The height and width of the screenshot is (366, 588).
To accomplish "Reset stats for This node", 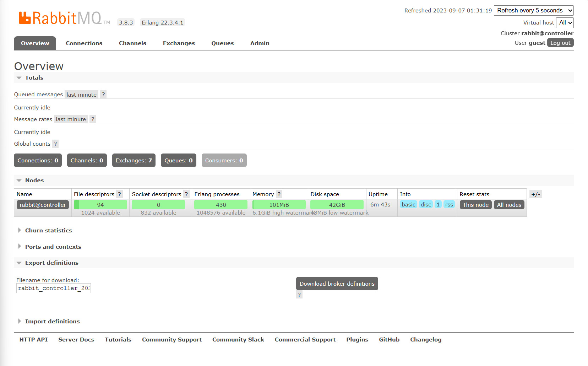I will (476, 205).
